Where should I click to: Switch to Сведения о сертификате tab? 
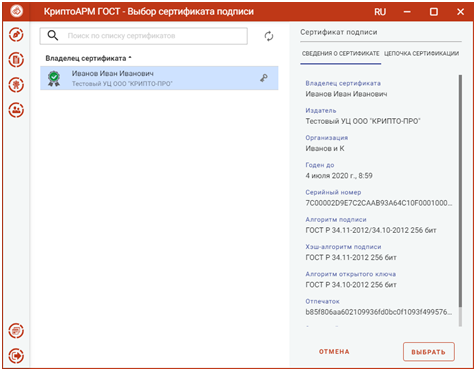340,54
